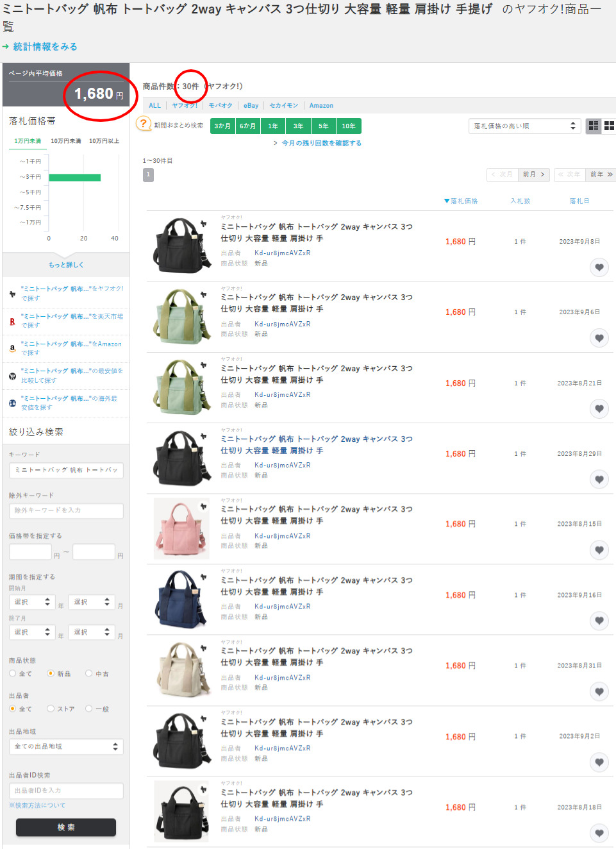
Task: Open the 全ての出品地域 region dropdown
Action: click(x=66, y=746)
